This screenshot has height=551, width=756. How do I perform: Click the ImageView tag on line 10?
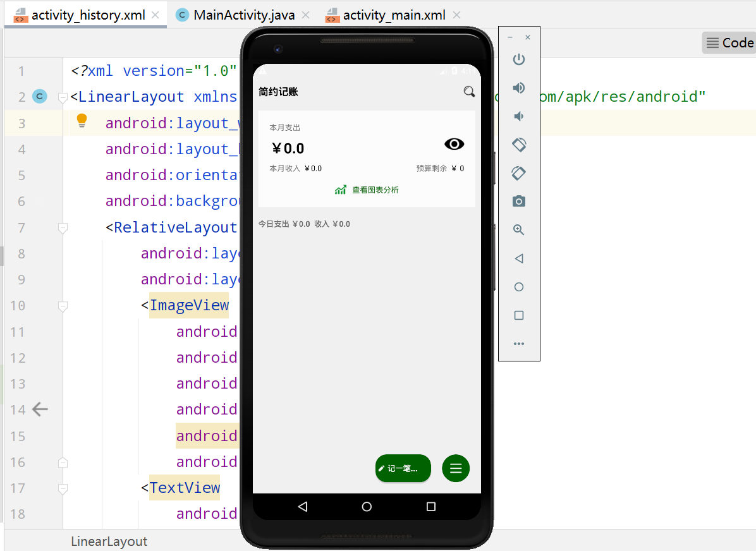(189, 305)
